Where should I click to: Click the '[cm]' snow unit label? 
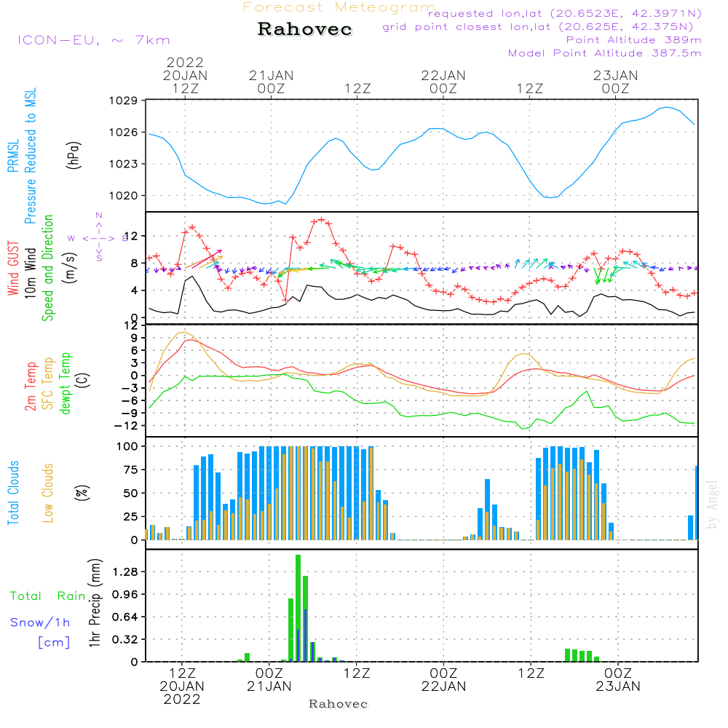pyautogui.click(x=54, y=642)
